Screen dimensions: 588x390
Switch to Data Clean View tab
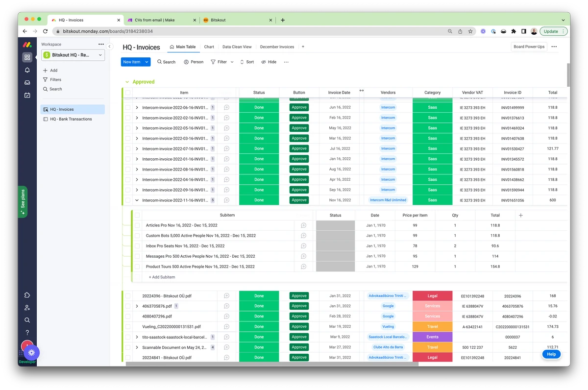coord(237,47)
